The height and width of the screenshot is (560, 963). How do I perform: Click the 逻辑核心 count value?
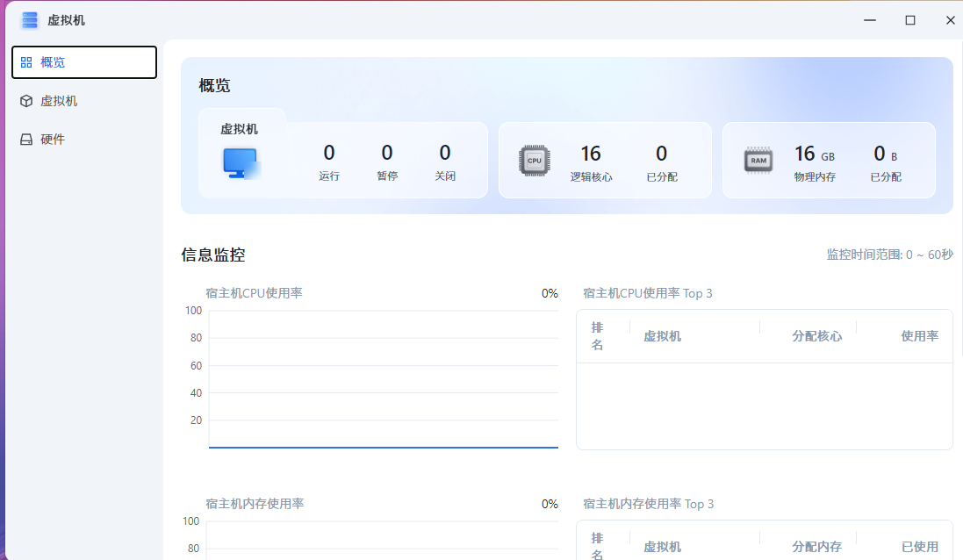coord(591,154)
